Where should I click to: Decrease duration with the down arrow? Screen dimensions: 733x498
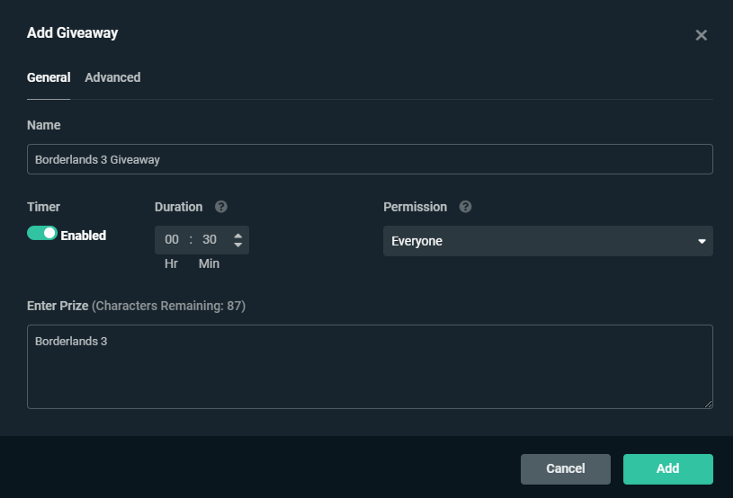tap(237, 245)
